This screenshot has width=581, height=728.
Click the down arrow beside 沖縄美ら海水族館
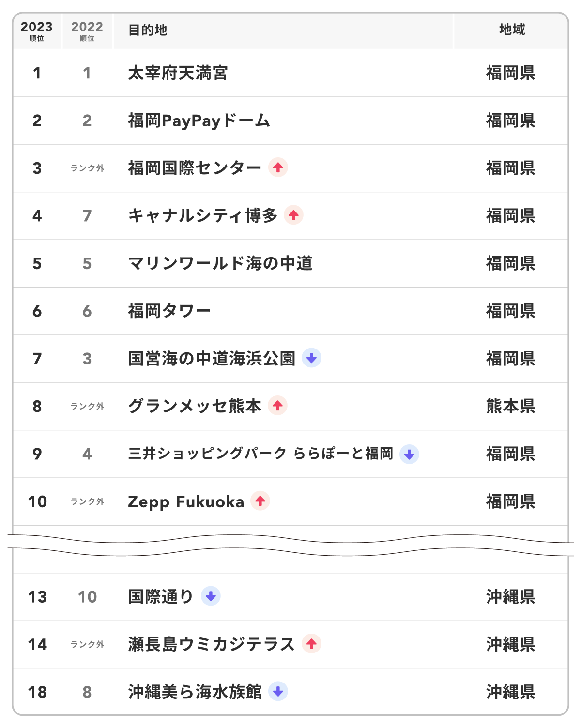(x=278, y=691)
